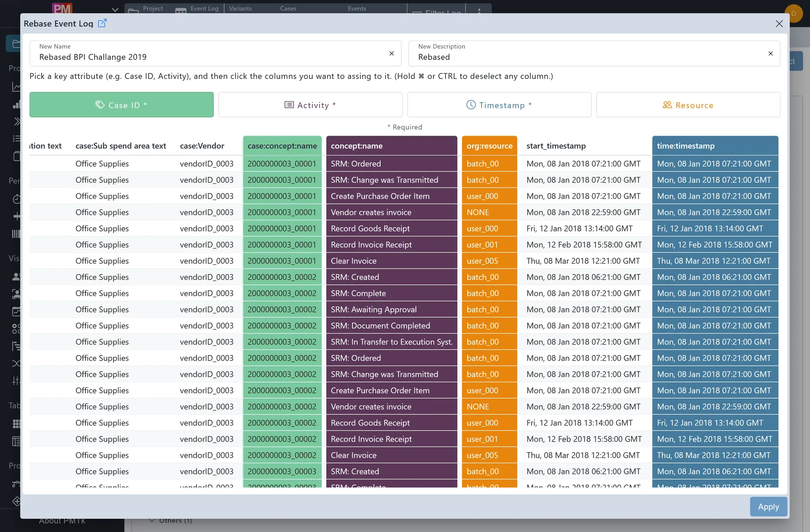This screenshot has height=532, width=810.
Task: Select the org:resource column header
Action: tap(489, 146)
